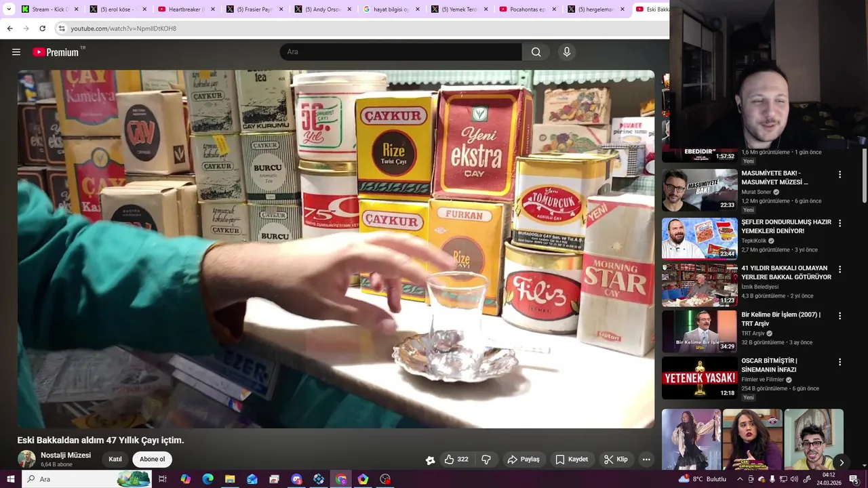868x488 pixels.
Task: View site information icon in address bar
Action: tap(62, 28)
